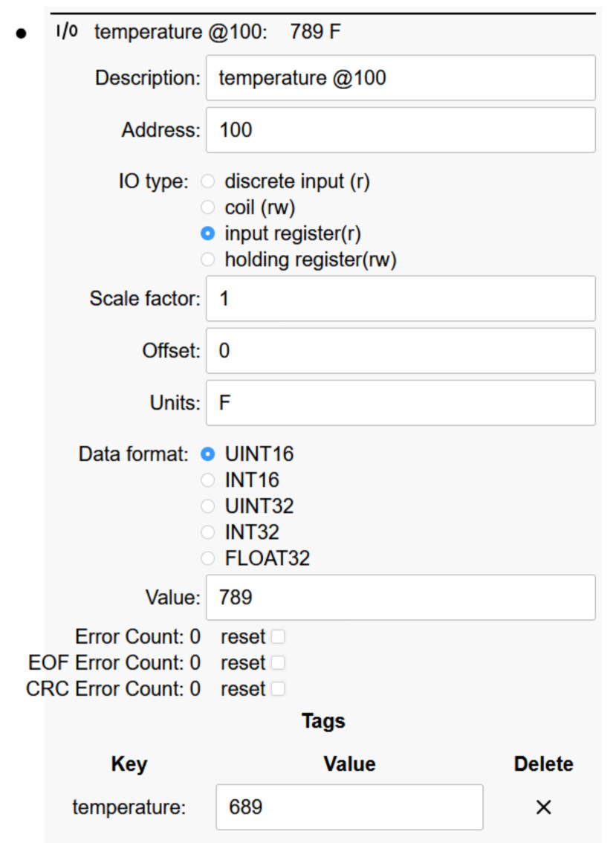Choose input register(r) IO type
The height and width of the screenshot is (843, 616).
coord(209,233)
